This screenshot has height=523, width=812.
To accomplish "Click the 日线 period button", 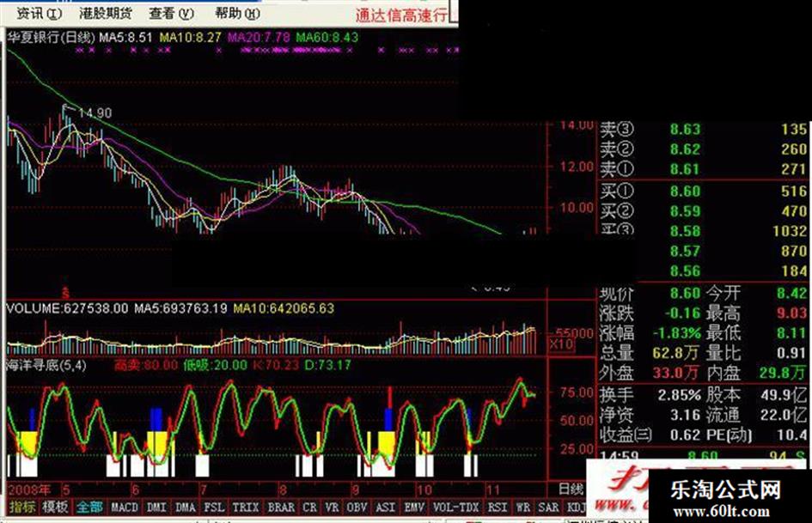I will tap(571, 489).
